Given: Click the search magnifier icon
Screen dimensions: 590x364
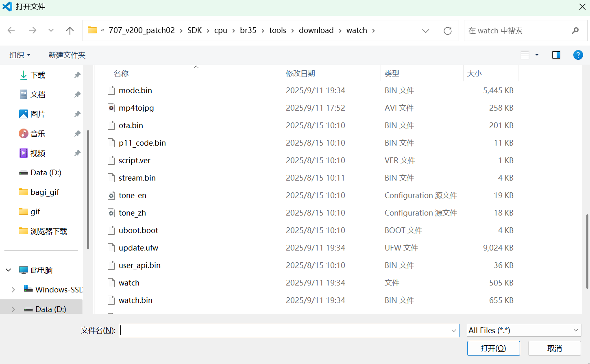Looking at the screenshot, I should (575, 31).
